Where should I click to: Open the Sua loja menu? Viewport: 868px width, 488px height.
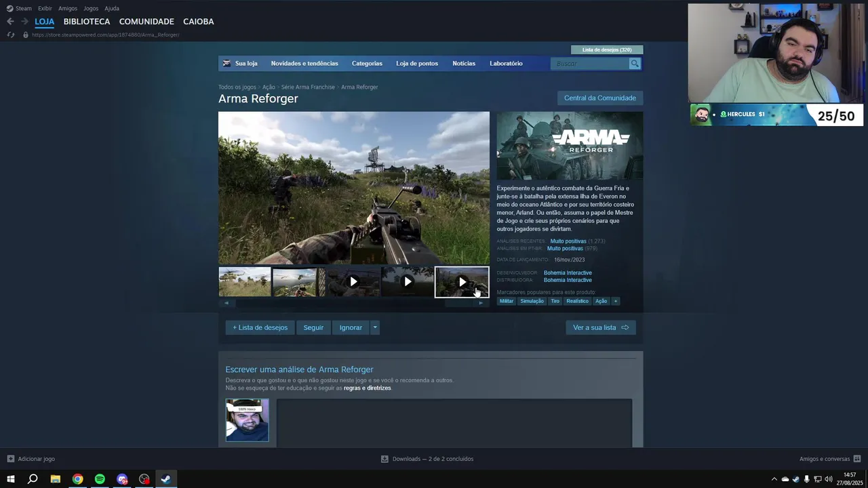(x=246, y=64)
